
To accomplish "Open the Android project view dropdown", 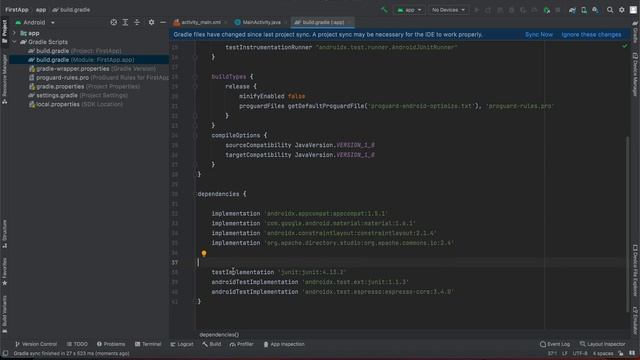I will [x=35, y=22].
